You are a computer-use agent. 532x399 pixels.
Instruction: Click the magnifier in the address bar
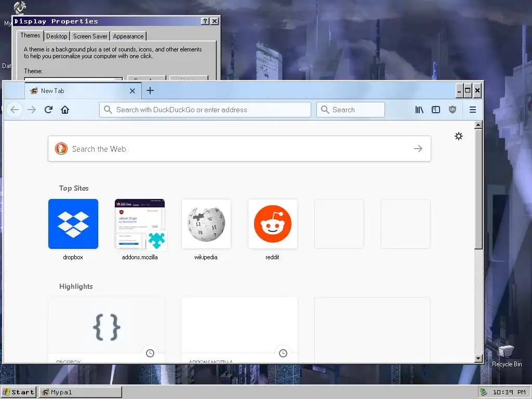(x=108, y=110)
